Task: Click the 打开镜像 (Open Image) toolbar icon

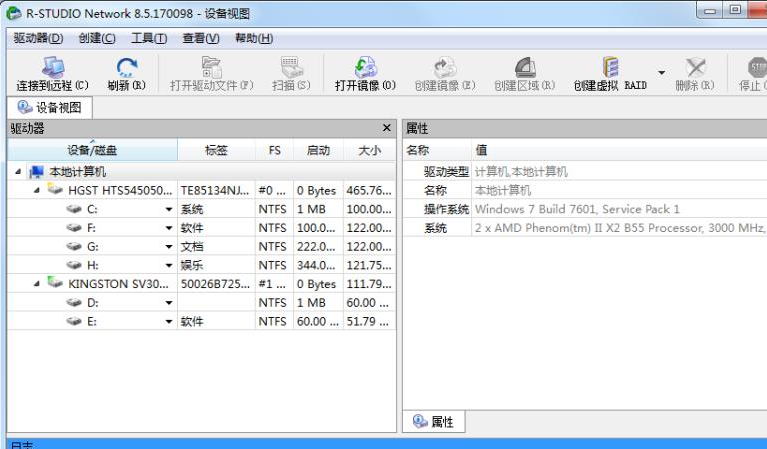Action: pos(365,68)
